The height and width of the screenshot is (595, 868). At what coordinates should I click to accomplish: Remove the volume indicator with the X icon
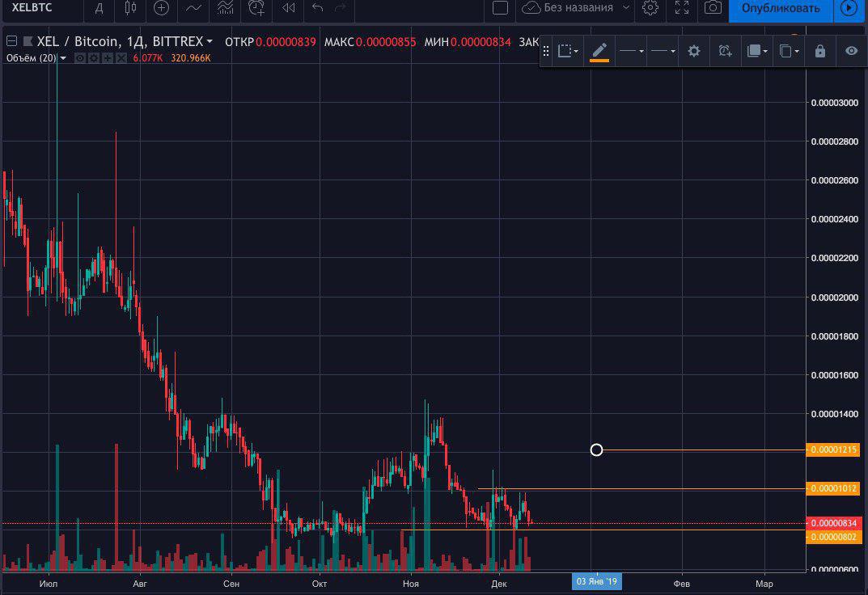click(121, 58)
